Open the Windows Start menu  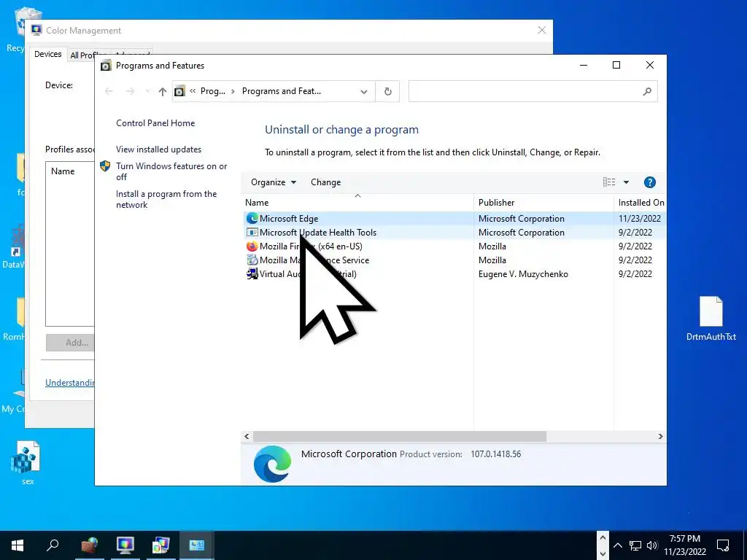pos(18,545)
